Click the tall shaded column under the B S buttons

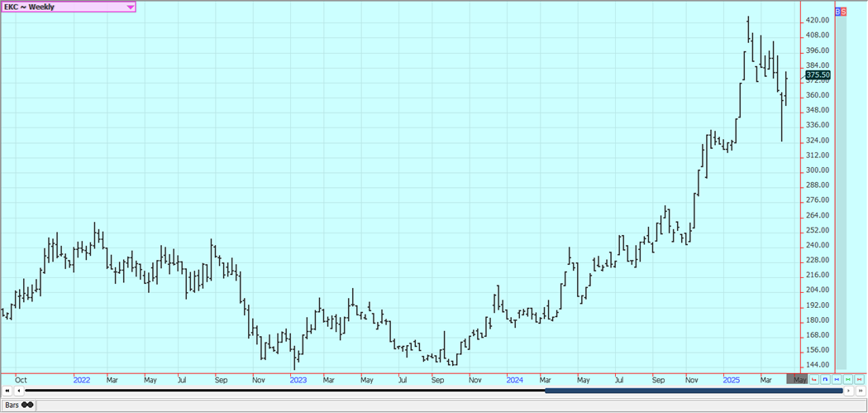(841, 192)
